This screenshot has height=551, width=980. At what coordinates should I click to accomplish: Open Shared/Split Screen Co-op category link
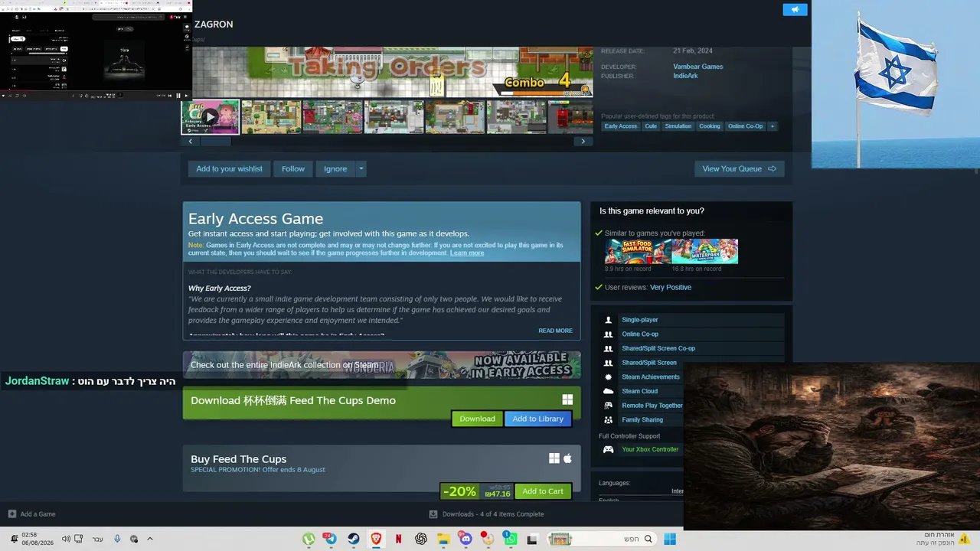pyautogui.click(x=658, y=349)
